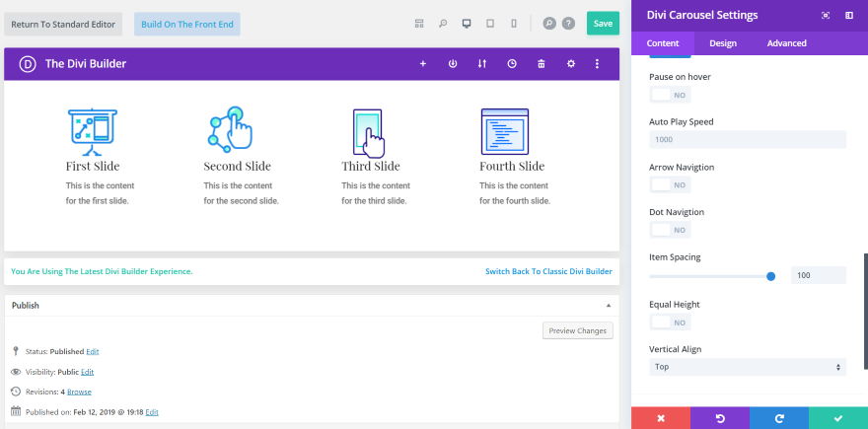Select tablet preview icon

(x=490, y=24)
